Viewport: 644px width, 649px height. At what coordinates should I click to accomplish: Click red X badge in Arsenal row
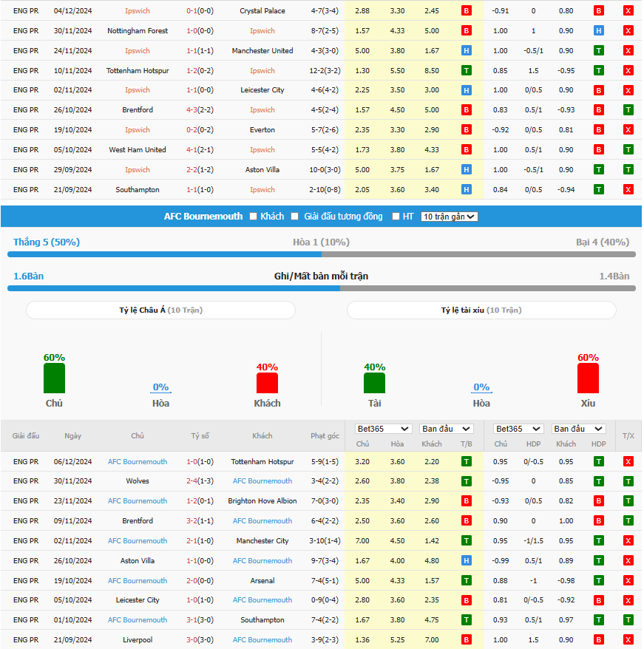pyautogui.click(x=628, y=581)
